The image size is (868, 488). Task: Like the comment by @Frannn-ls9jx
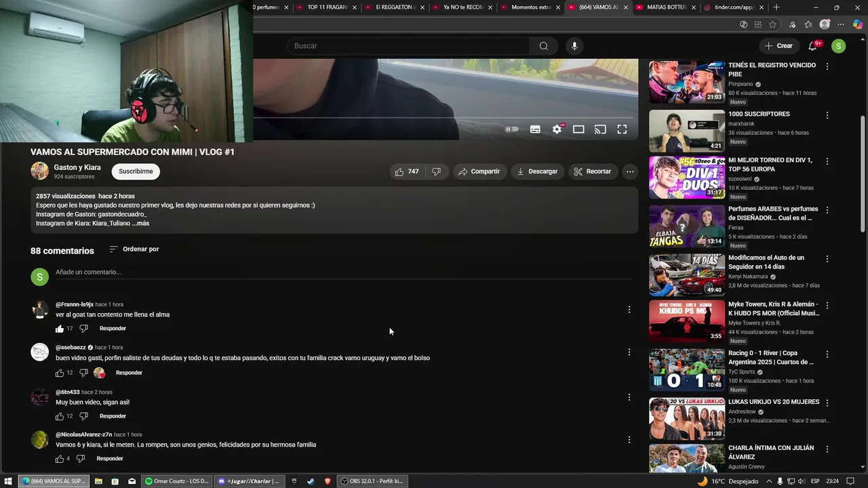[60, 329]
